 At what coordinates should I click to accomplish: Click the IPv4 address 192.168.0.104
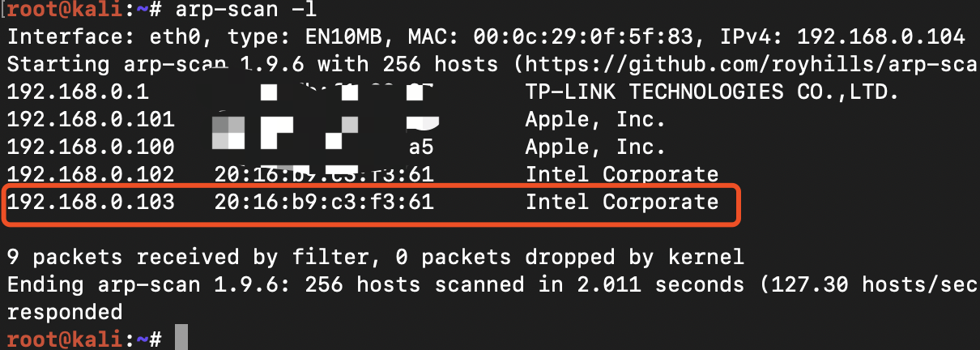(881, 37)
